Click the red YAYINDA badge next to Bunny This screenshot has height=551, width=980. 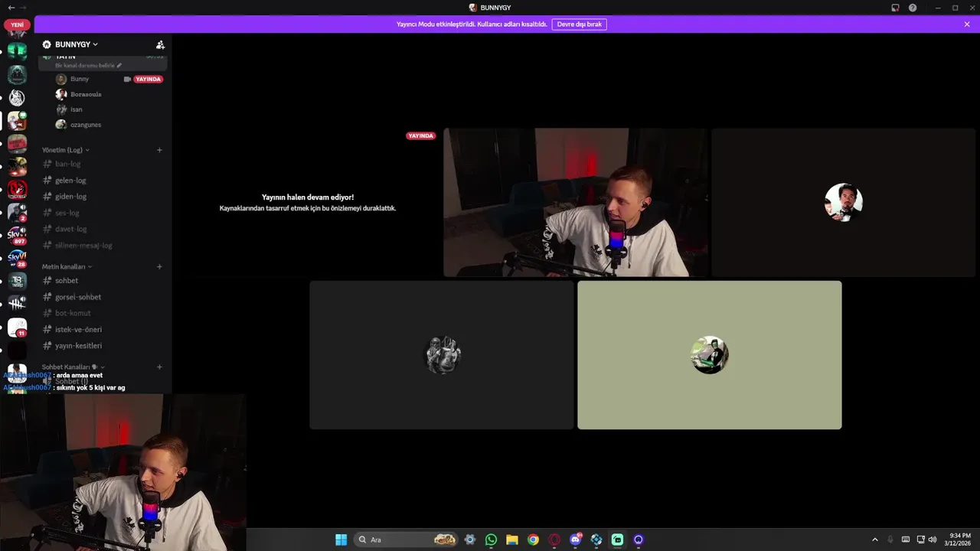tap(148, 79)
